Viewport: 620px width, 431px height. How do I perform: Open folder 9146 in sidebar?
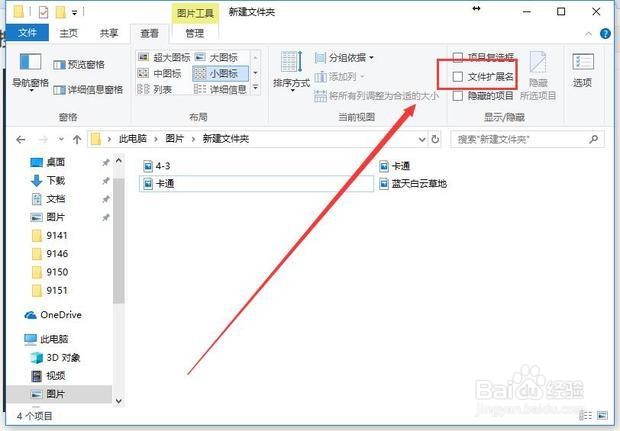[50, 253]
